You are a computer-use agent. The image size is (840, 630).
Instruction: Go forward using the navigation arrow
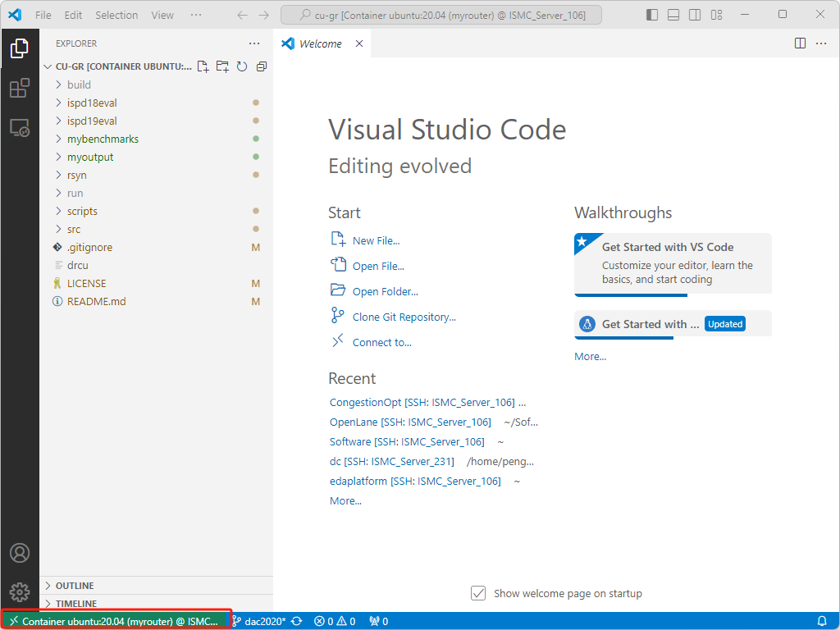pyautogui.click(x=263, y=15)
